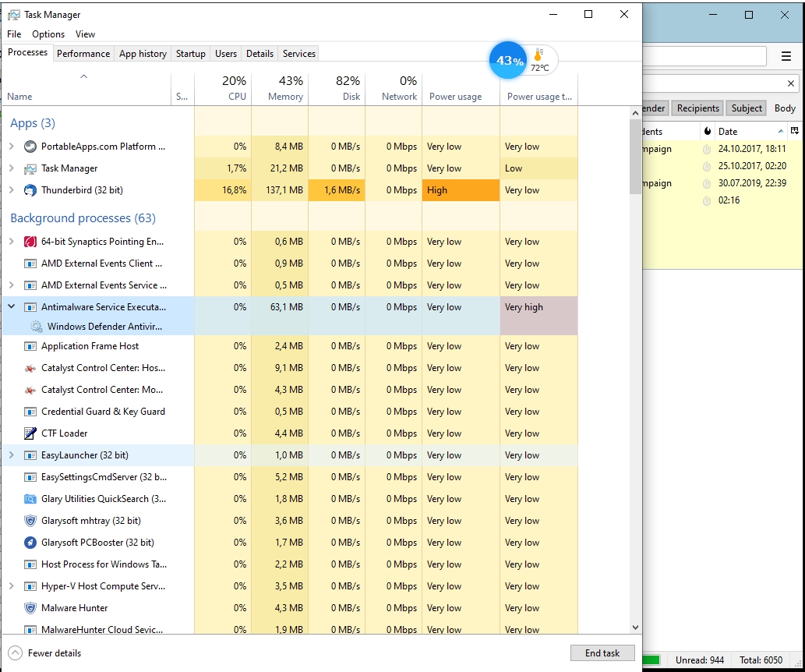Click the flame junk column header in Thunderbird
The image size is (805, 672).
(x=708, y=131)
